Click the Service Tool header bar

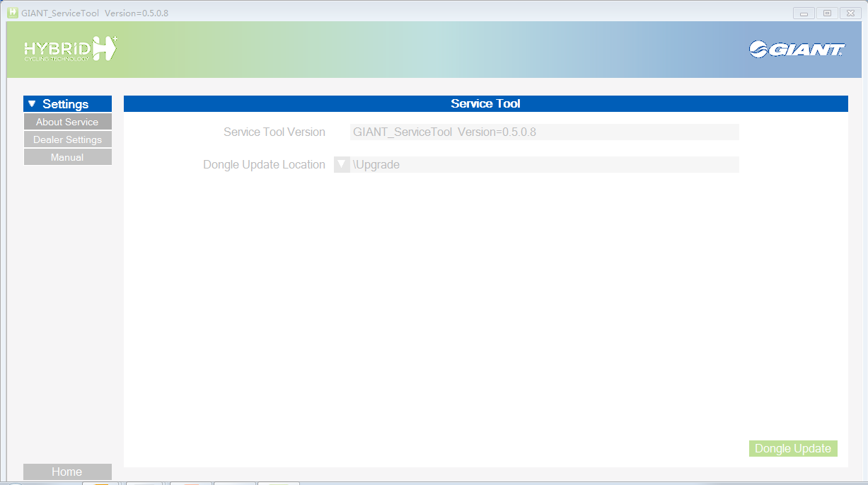coord(485,103)
